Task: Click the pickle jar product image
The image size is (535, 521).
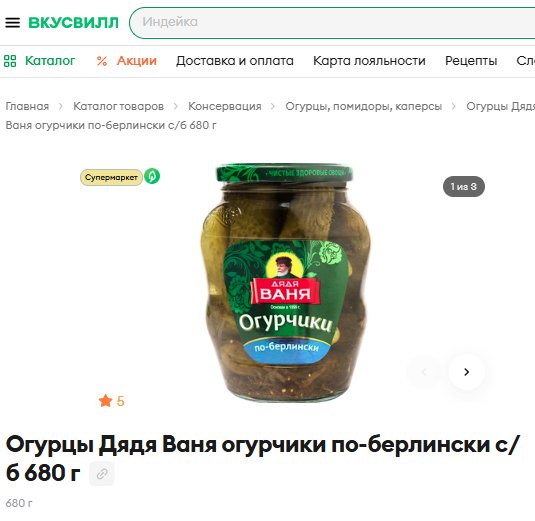Action: coord(285,282)
